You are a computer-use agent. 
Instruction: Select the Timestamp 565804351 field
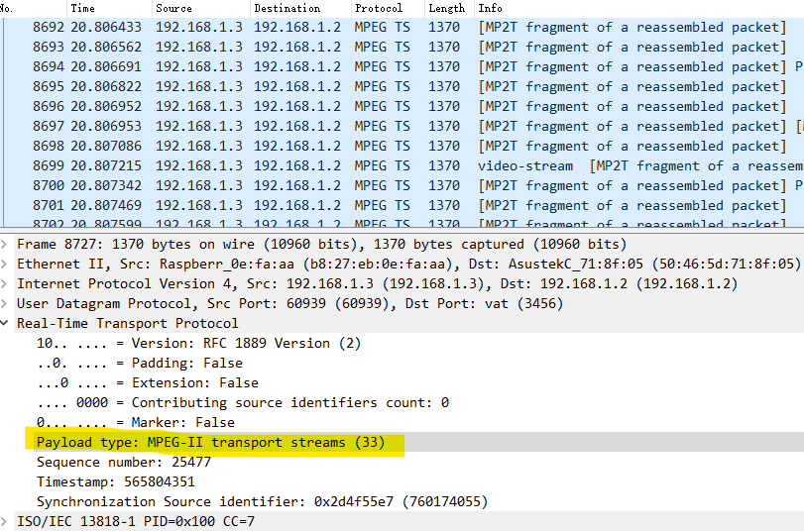[x=115, y=481]
